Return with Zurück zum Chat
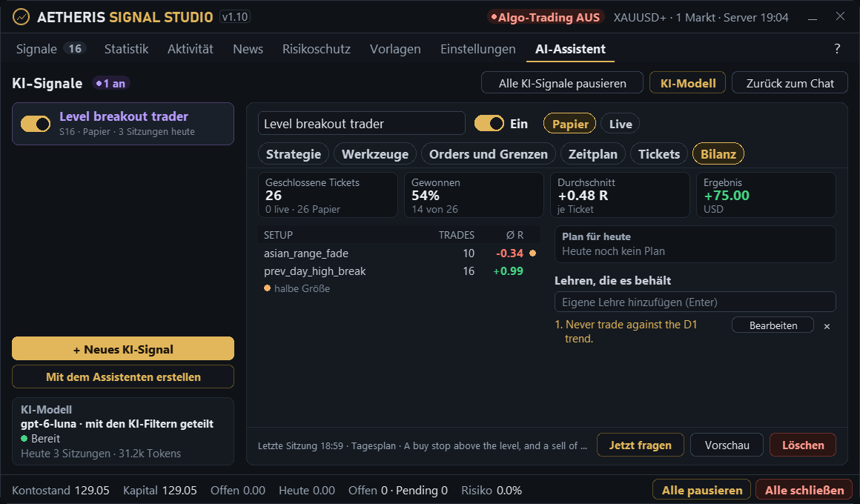The image size is (860, 504). tap(790, 83)
